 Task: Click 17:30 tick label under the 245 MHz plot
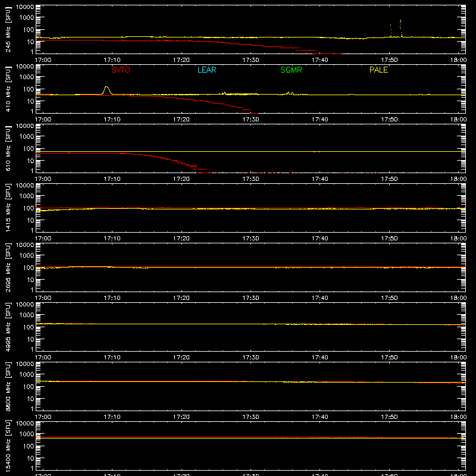(x=250, y=60)
